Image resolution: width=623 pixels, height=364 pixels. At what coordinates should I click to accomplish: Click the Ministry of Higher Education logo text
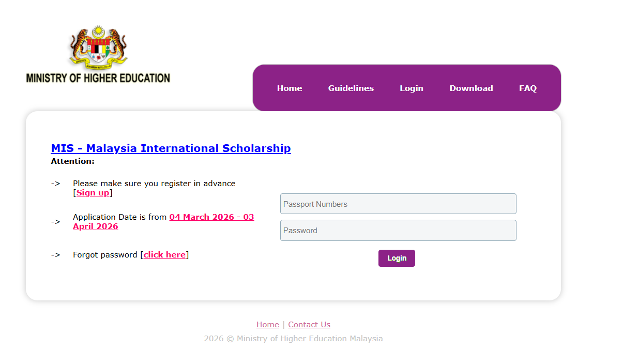pos(98,78)
